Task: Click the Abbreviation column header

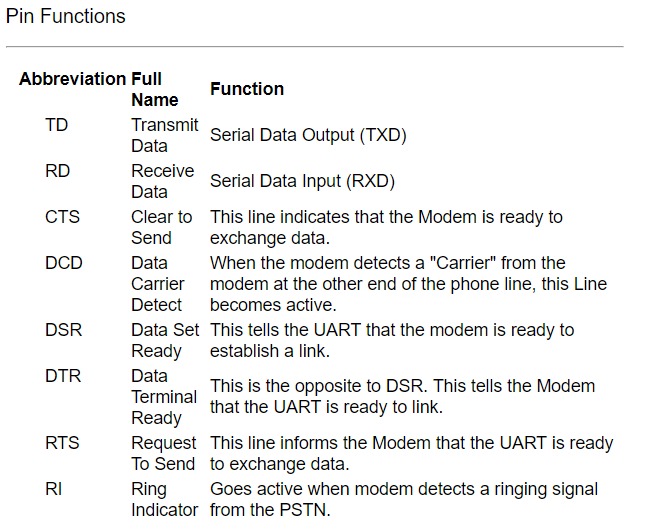Action: tap(72, 79)
